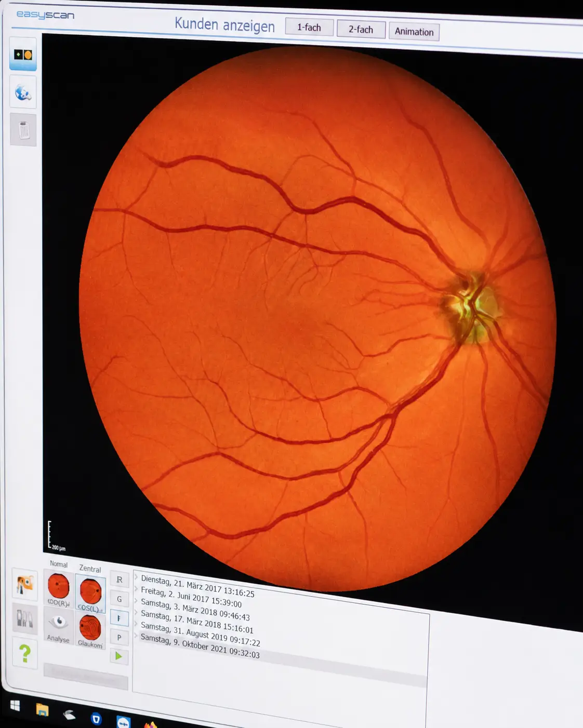Toggle the G channel button
Viewport: 583px width, 728px height.
[120, 599]
